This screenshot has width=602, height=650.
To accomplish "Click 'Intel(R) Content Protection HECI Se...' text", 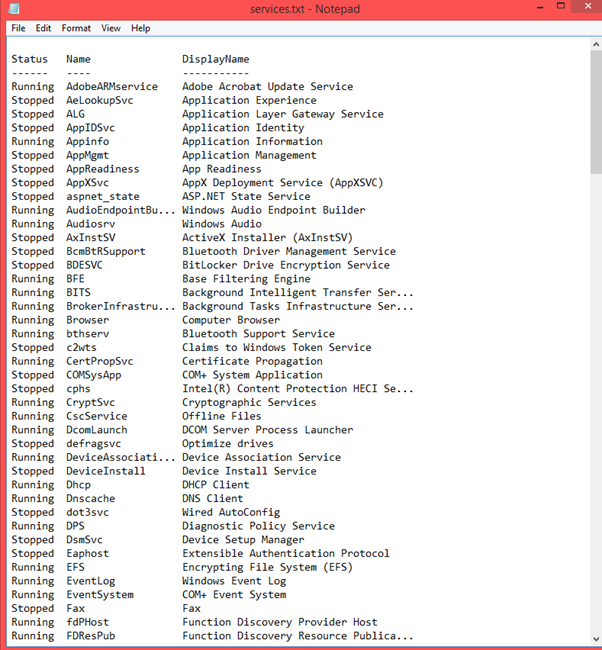I will [x=298, y=389].
